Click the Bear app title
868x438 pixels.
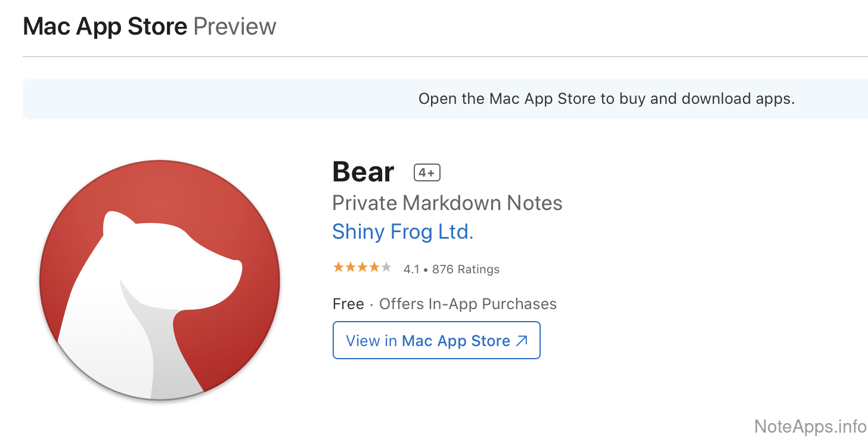363,172
